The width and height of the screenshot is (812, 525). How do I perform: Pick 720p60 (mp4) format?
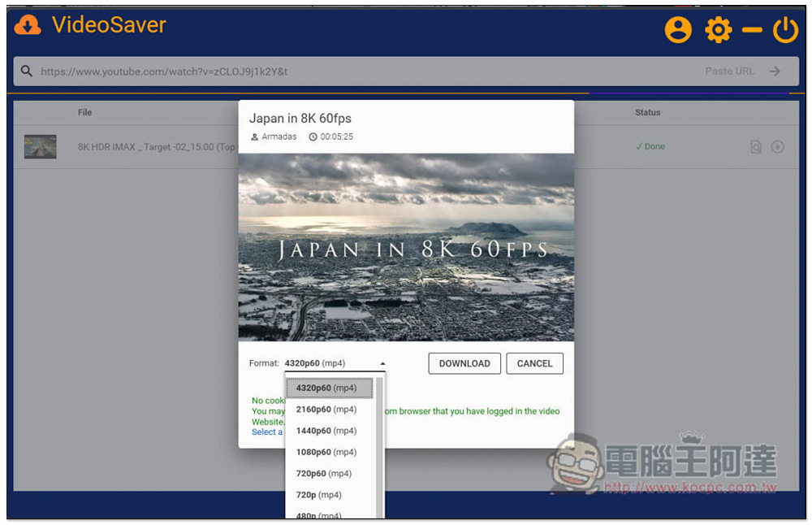coord(330,473)
